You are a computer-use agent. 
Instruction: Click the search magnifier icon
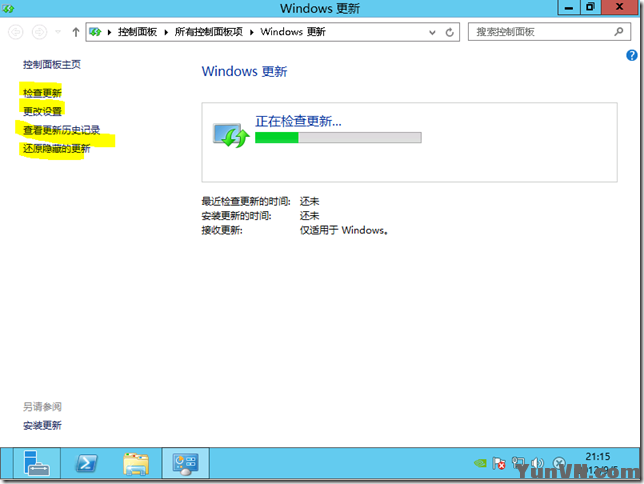(619, 32)
